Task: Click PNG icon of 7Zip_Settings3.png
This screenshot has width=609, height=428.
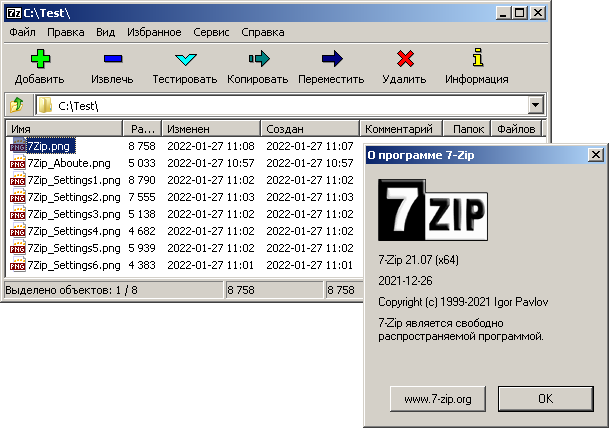Action: pos(17,214)
